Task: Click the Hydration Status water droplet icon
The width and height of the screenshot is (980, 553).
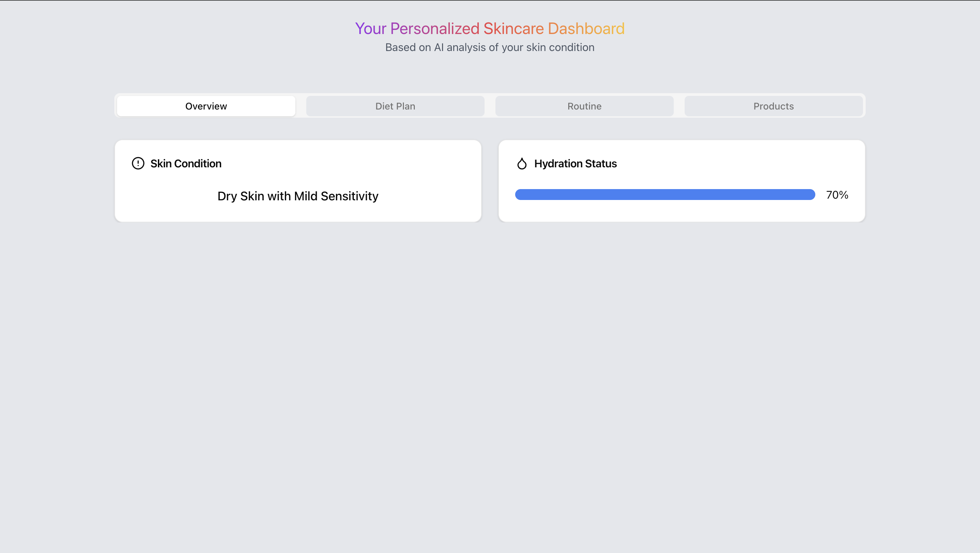Action: 522,164
